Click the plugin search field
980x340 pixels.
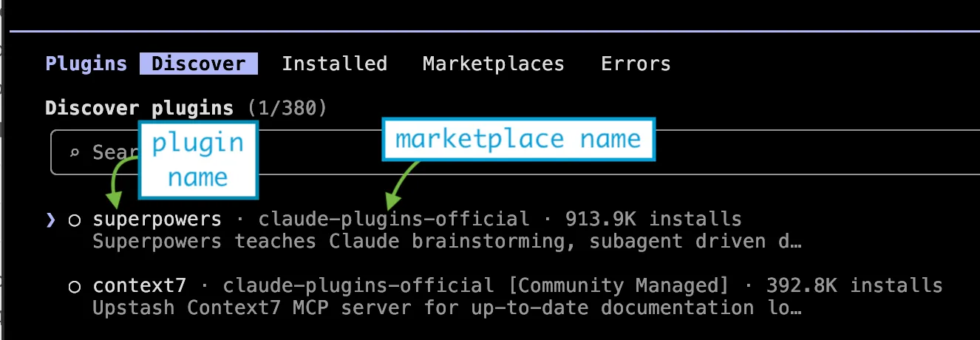click(x=515, y=153)
